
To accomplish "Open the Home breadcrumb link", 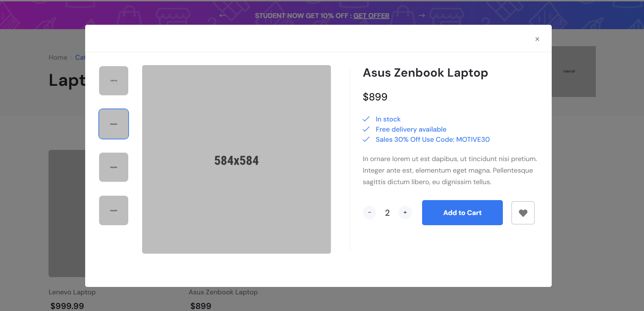I will 58,57.
